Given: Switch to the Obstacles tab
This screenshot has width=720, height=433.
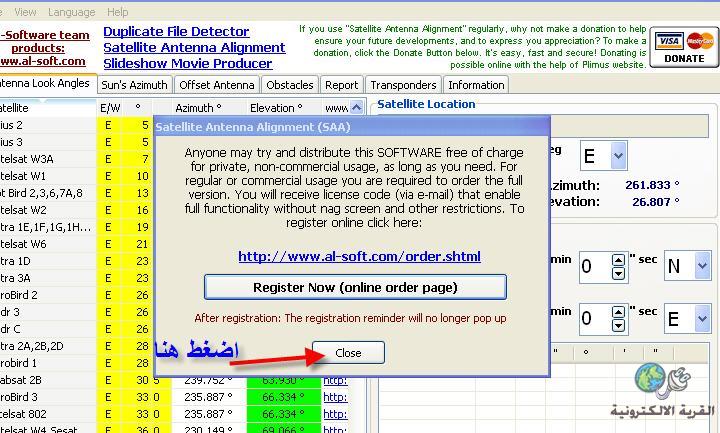Looking at the screenshot, I should coord(290,85).
